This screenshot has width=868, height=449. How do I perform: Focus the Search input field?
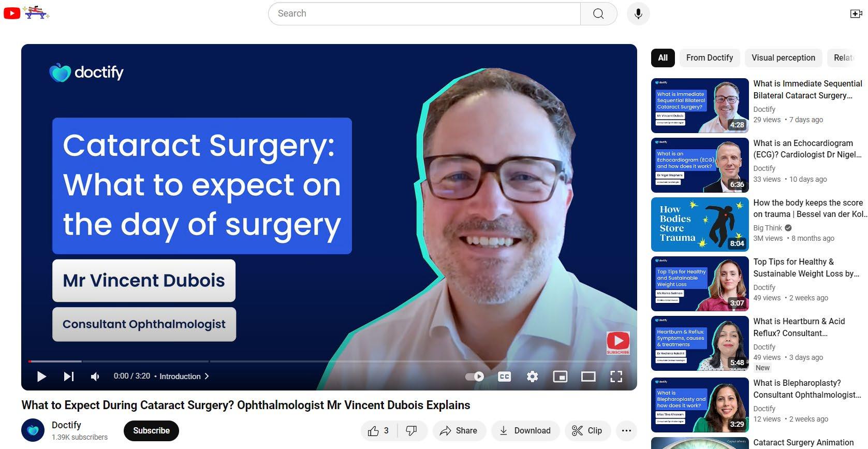[x=424, y=13]
